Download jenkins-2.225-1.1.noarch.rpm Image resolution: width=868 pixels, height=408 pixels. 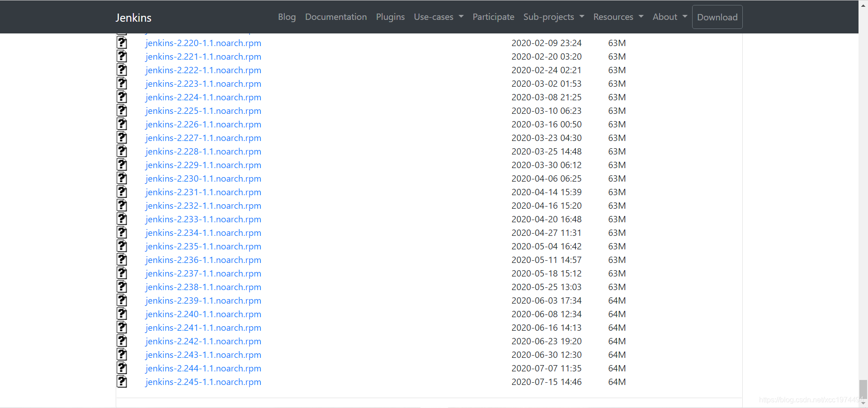[203, 111]
